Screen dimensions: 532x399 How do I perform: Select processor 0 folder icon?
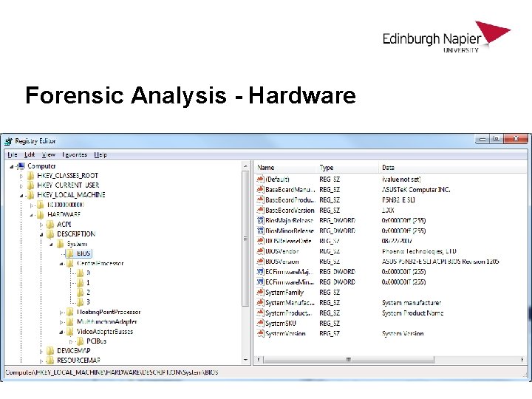click(80, 273)
